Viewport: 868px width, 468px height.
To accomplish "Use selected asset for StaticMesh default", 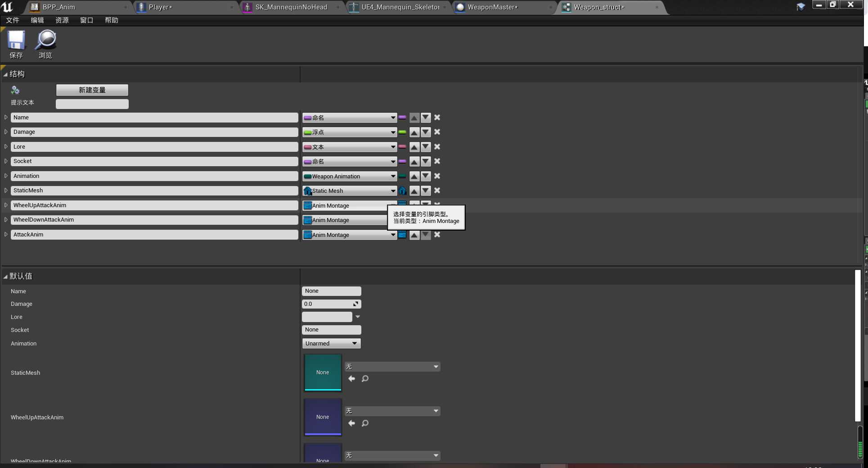I will click(352, 379).
